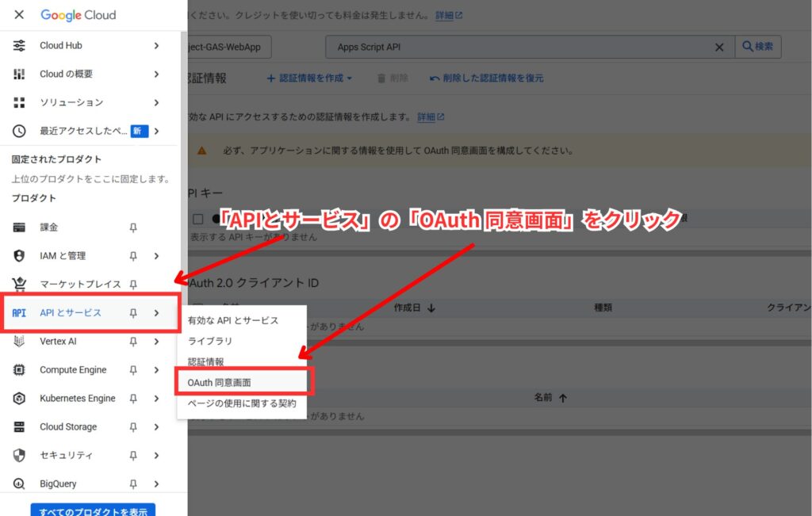812x516 pixels.
Task: Open Vertex AI menu entry
Action: (58, 341)
